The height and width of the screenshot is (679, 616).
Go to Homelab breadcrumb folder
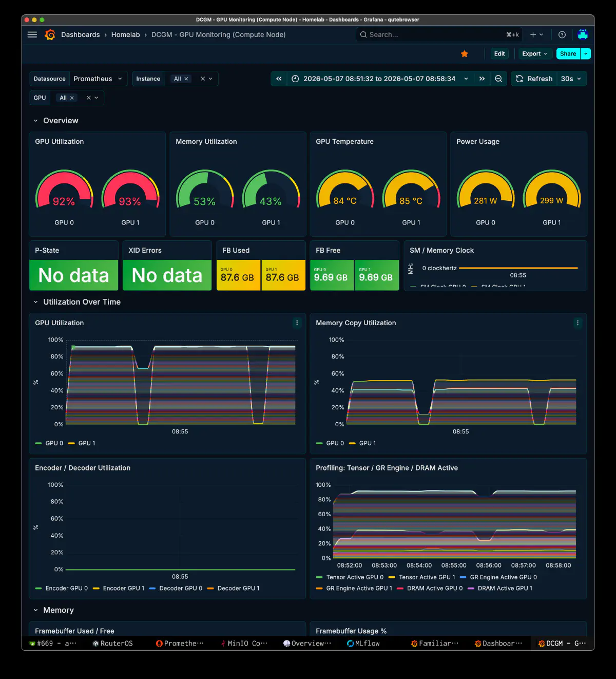point(125,34)
